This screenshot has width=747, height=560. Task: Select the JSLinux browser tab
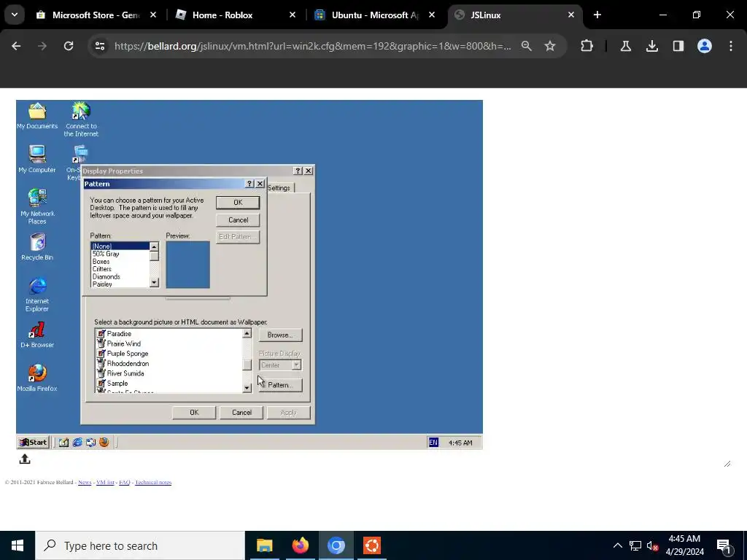tap(515, 15)
